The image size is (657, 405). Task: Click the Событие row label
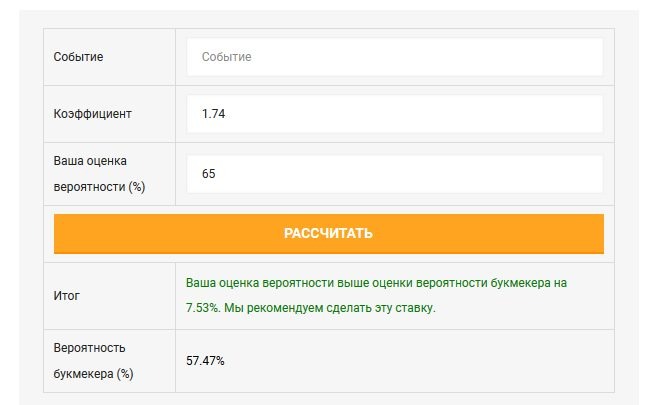tap(78, 57)
